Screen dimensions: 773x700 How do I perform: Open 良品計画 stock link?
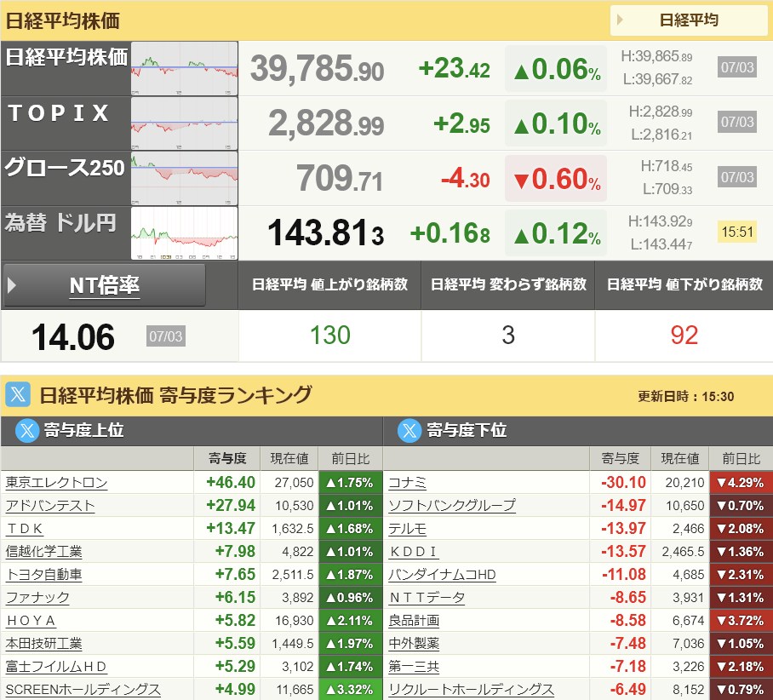pyautogui.click(x=414, y=621)
